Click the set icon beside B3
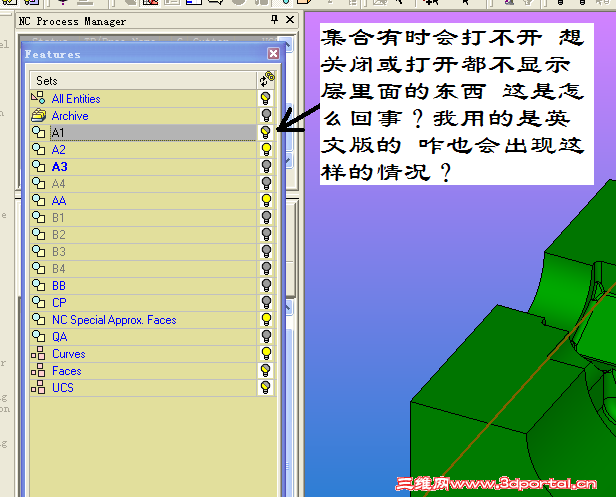 click(x=38, y=251)
